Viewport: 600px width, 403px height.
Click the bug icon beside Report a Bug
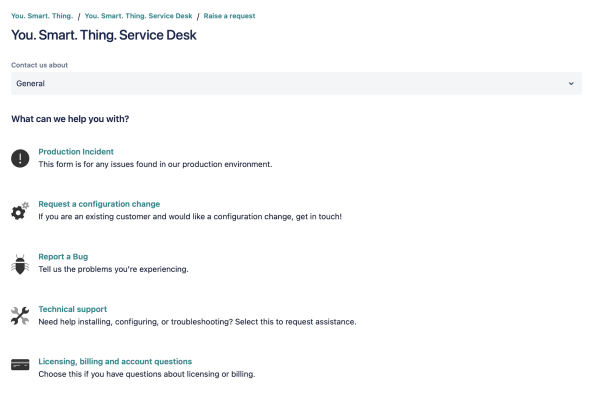tap(20, 264)
